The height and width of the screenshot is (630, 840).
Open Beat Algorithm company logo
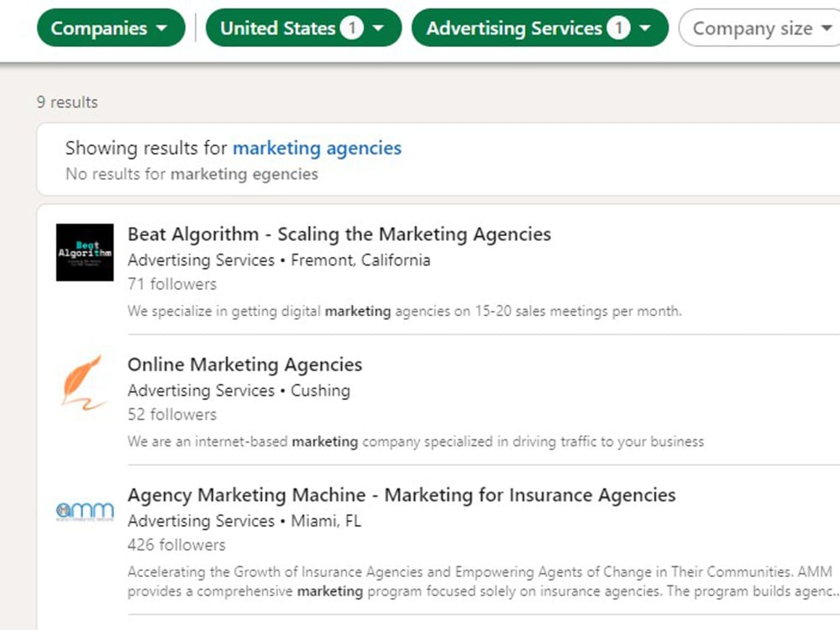pos(85,252)
